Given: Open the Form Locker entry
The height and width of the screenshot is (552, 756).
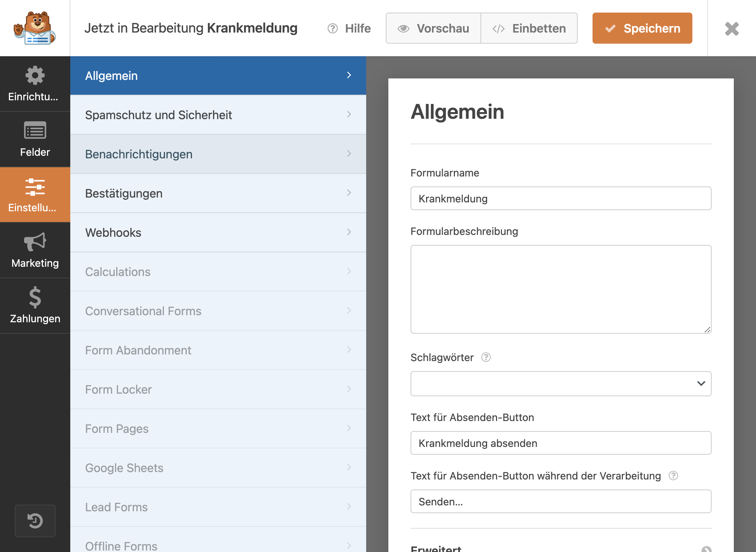Looking at the screenshot, I should point(218,390).
